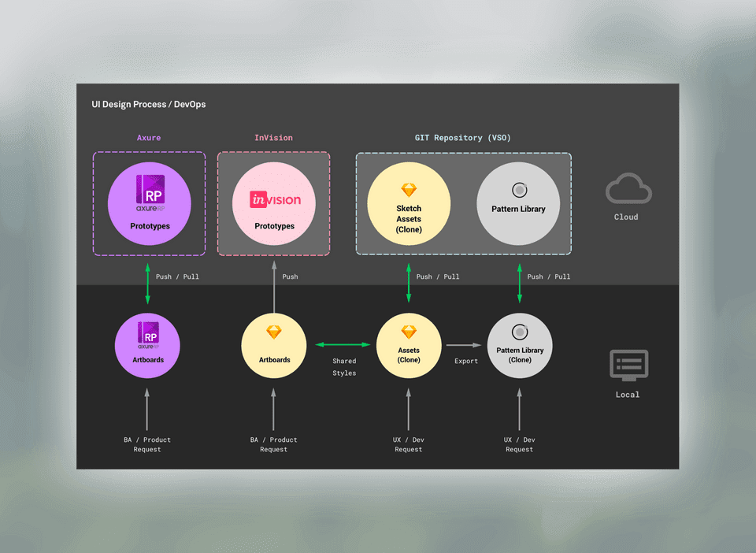Viewport: 756px width, 553px height.
Task: Click the Pattern Library (Clone) circle
Action: click(520, 345)
